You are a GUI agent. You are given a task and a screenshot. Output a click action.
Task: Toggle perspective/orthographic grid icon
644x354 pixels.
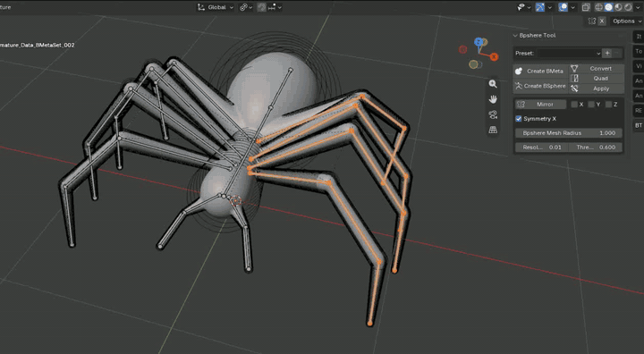coord(493,130)
